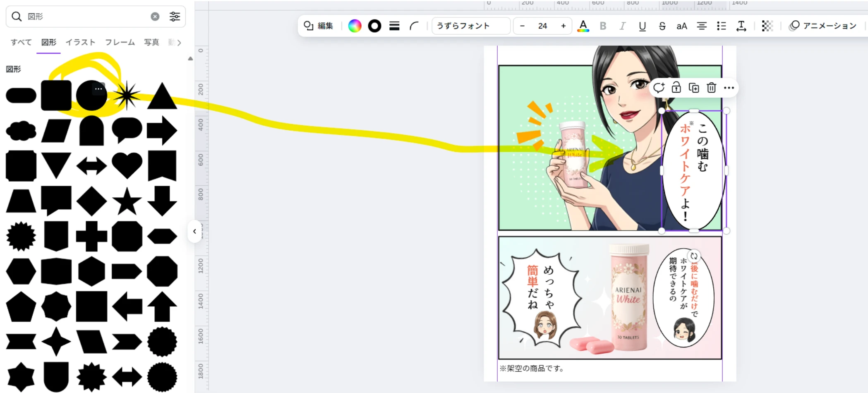868x393 pixels.
Task: Open the search filter settings icon
Action: pos(175,17)
